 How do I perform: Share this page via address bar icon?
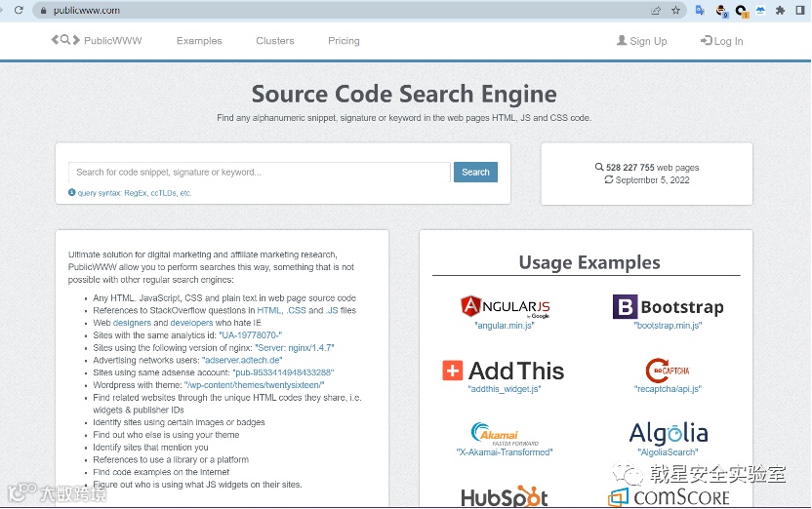click(x=656, y=11)
